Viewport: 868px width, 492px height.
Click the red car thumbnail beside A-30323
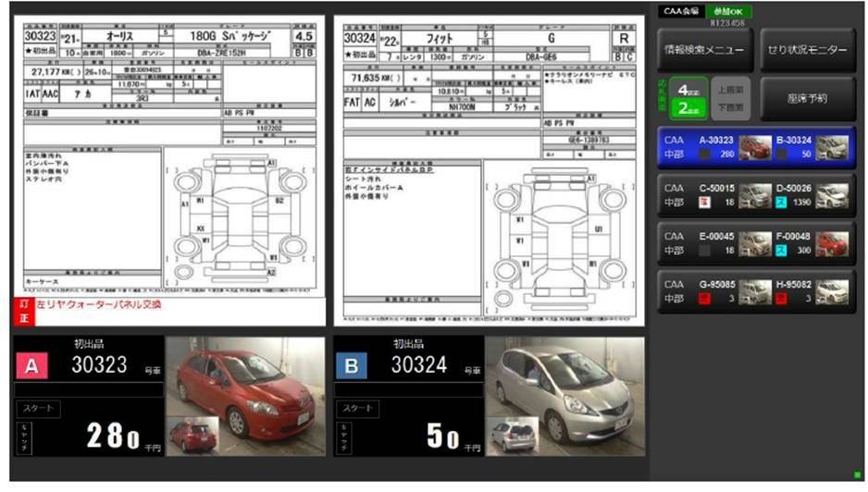[x=754, y=148]
